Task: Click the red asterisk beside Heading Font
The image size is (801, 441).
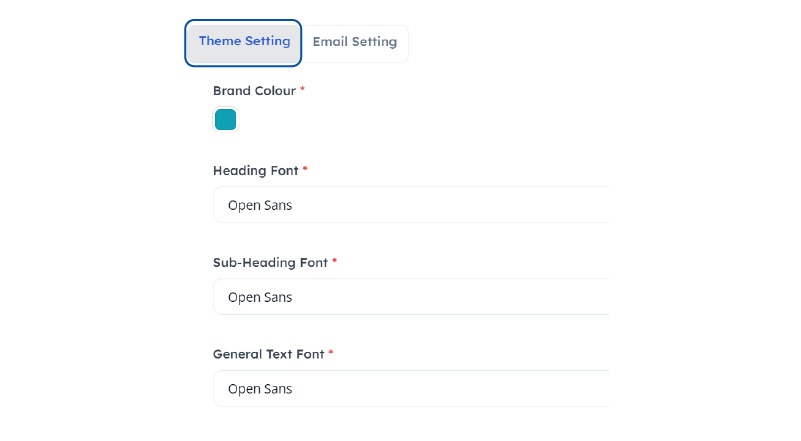Action: 305,170
